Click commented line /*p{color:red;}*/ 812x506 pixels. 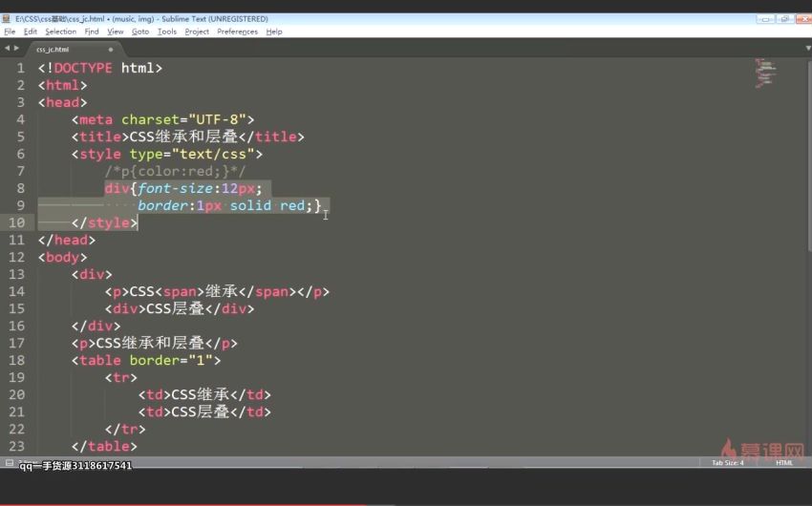tap(175, 171)
